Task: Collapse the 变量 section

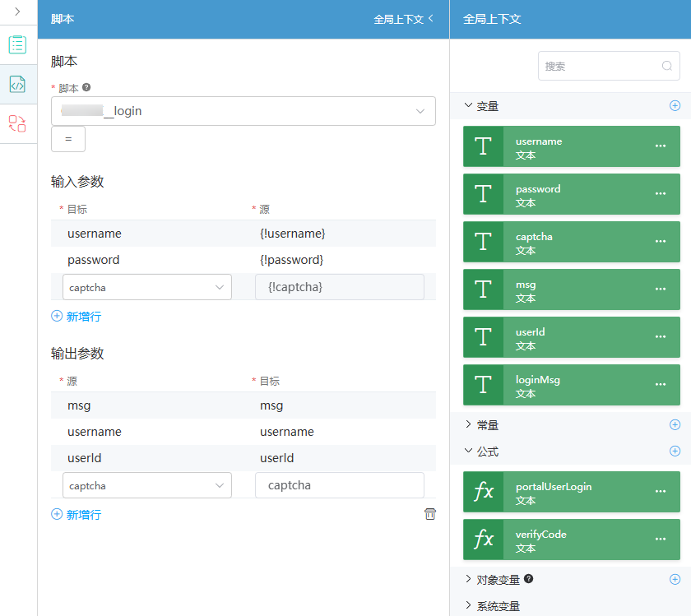Action: [x=468, y=106]
